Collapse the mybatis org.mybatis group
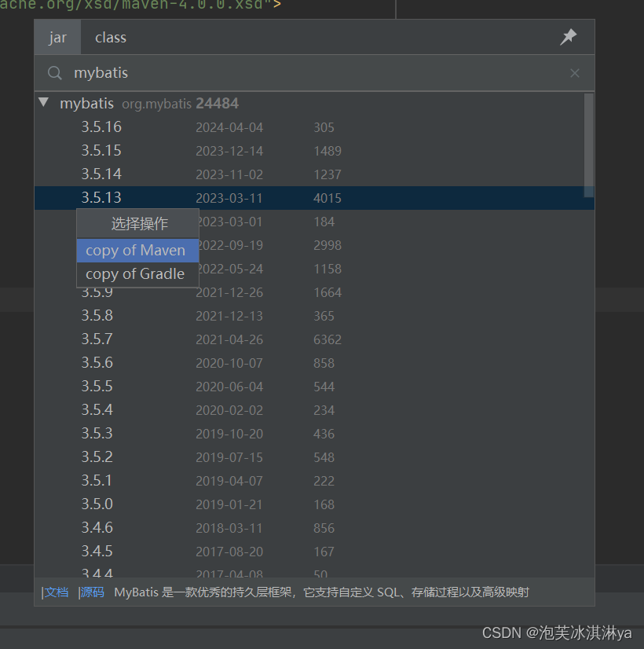The height and width of the screenshot is (649, 644). tap(44, 102)
